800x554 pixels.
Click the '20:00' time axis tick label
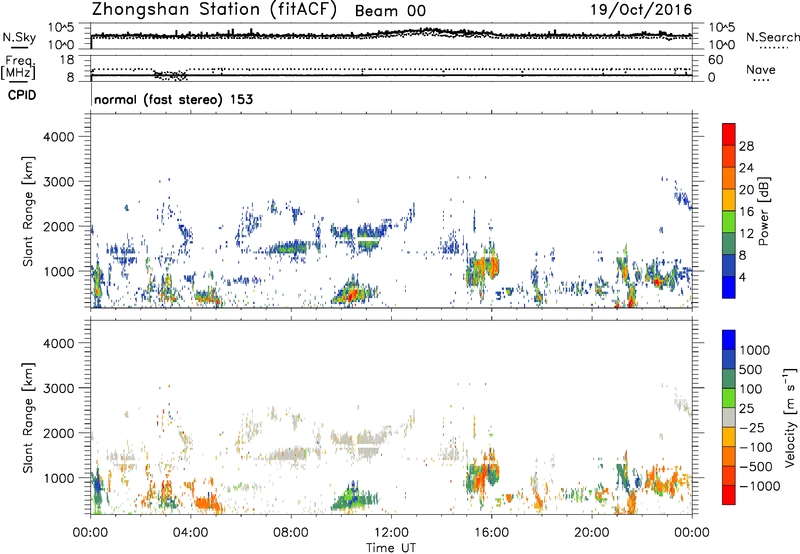[x=592, y=533]
